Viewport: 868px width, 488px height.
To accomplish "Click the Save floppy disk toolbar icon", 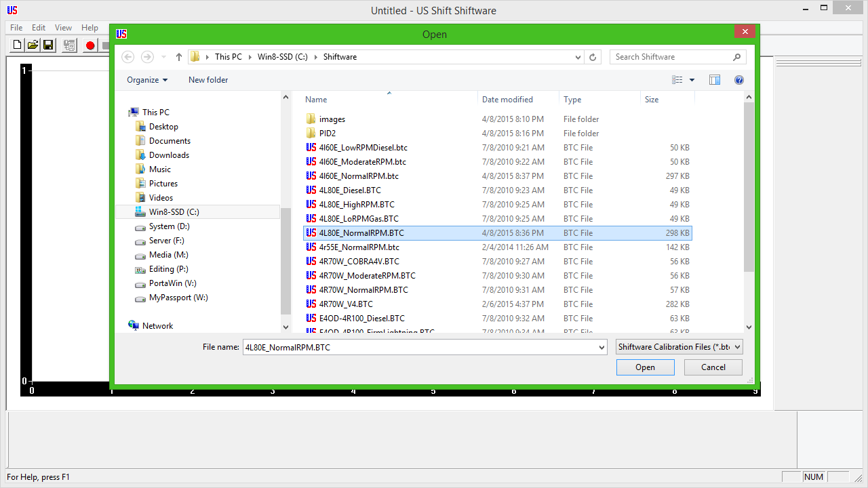I will [x=48, y=45].
